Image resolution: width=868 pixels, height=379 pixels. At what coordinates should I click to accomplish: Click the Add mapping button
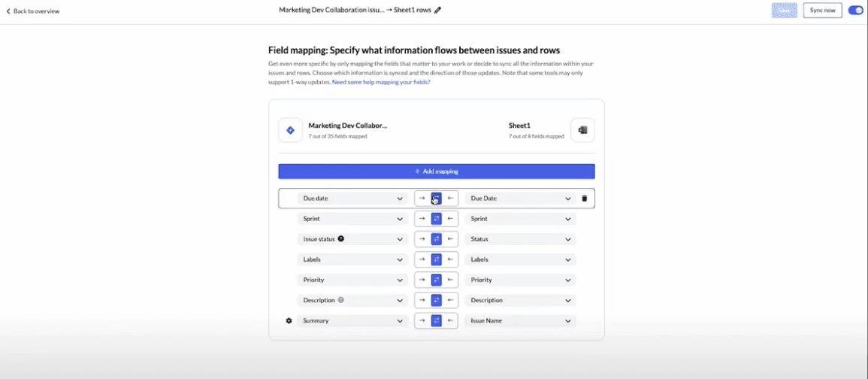click(436, 171)
